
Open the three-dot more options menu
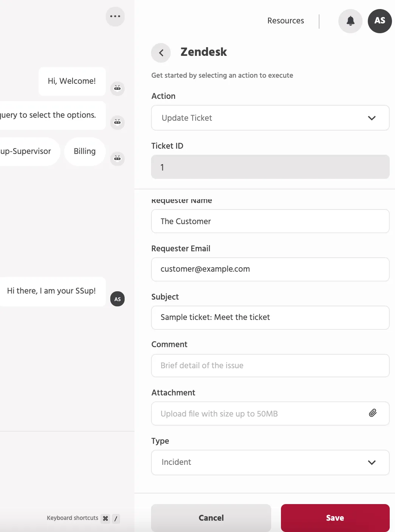(x=115, y=17)
